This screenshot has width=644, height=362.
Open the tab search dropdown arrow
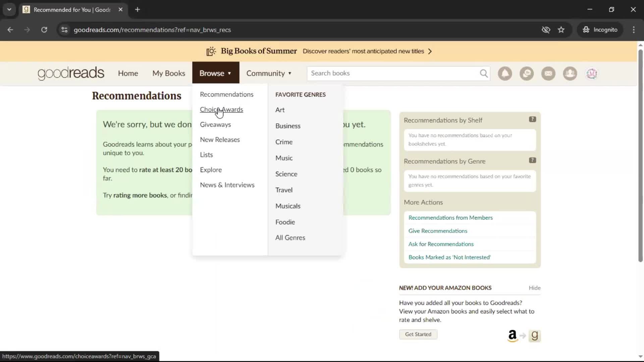(9, 10)
